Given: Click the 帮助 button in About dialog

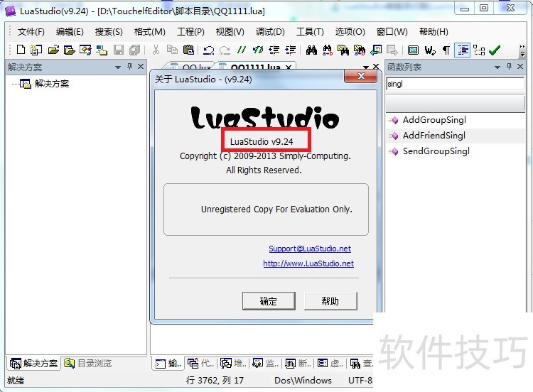Looking at the screenshot, I should 330,301.
